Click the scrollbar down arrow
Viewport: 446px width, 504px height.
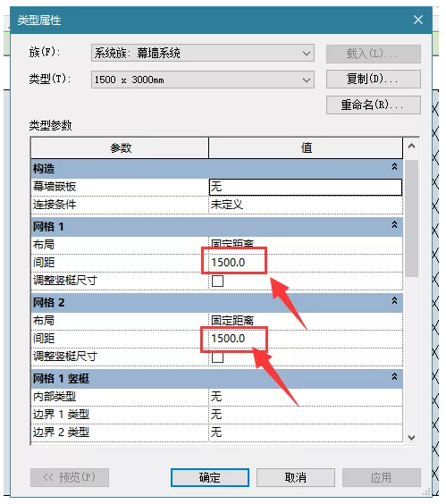click(x=411, y=438)
